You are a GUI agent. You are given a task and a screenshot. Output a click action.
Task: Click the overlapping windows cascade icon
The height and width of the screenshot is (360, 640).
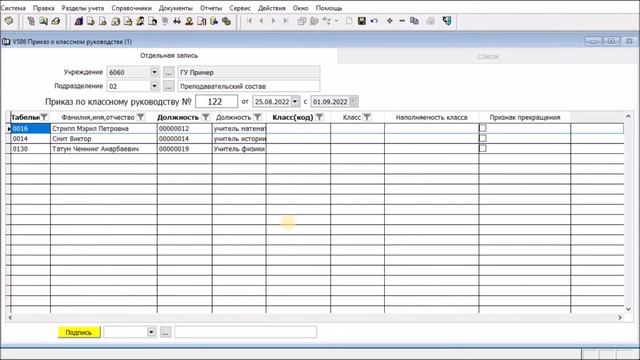[302, 21]
